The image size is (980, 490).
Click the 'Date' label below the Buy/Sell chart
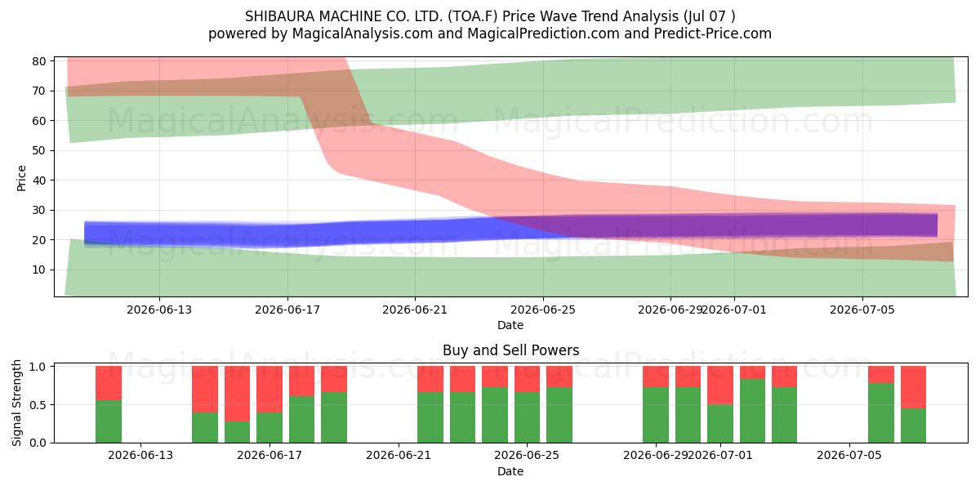pyautogui.click(x=510, y=471)
